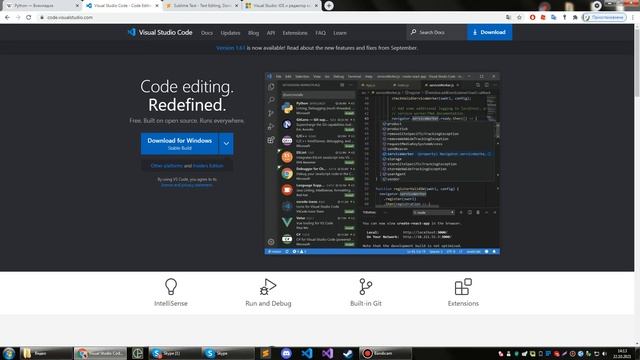
Task: Open the Windows Start button
Action: click(x=9, y=353)
